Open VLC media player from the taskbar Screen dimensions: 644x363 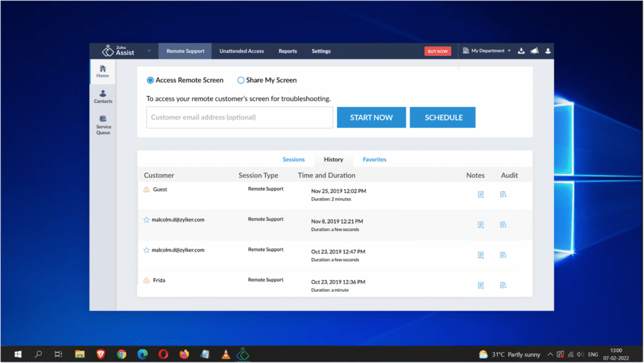point(226,354)
